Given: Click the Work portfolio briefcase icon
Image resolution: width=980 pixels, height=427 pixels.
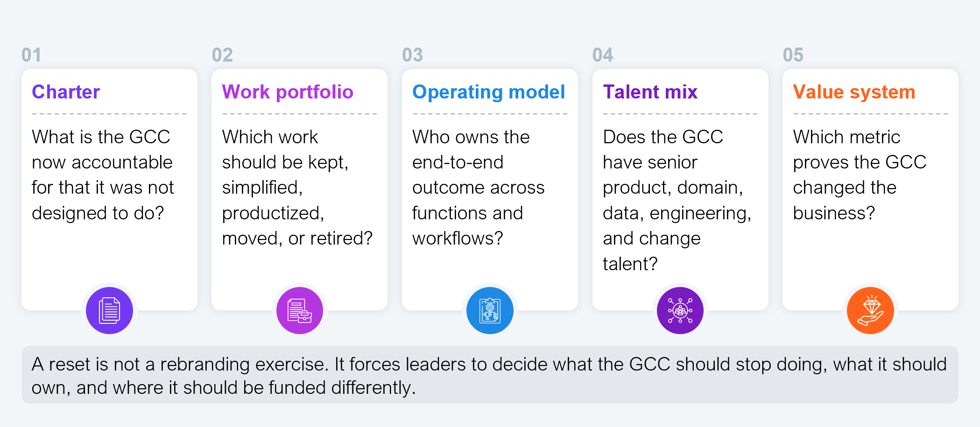Looking at the screenshot, I should coord(300,310).
